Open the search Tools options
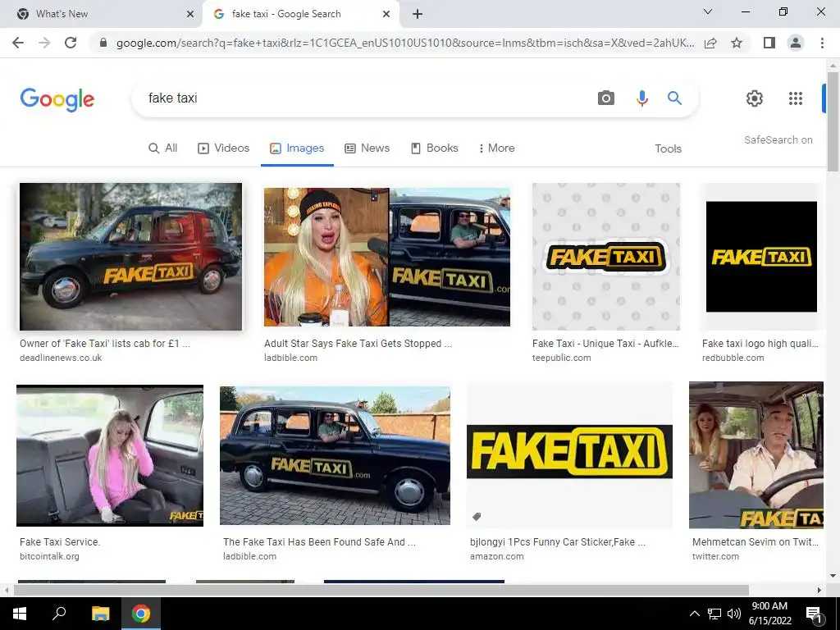840x630 pixels. pos(668,149)
